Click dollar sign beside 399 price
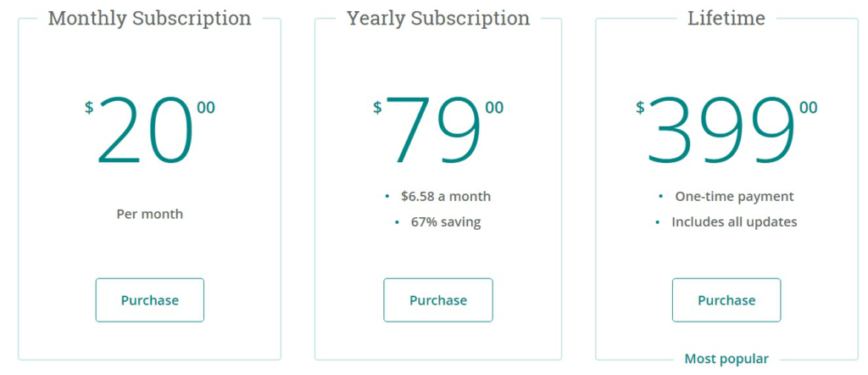Screen dimensions: 868x375 click(640, 107)
